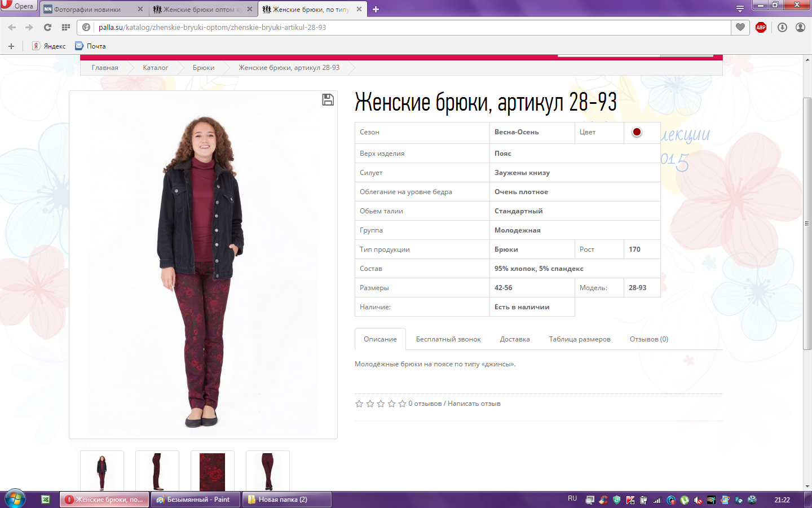Click the CCleaner tray icon
This screenshot has height=508, width=812.
(603, 500)
